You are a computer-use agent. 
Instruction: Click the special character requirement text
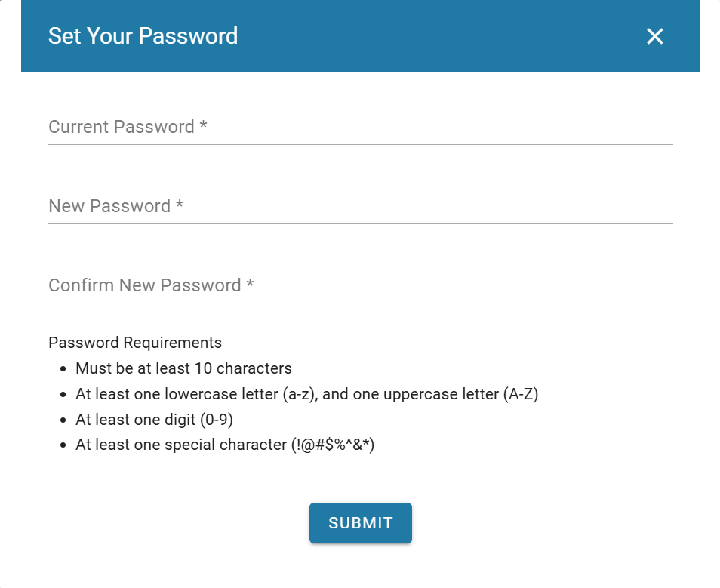tap(225, 445)
